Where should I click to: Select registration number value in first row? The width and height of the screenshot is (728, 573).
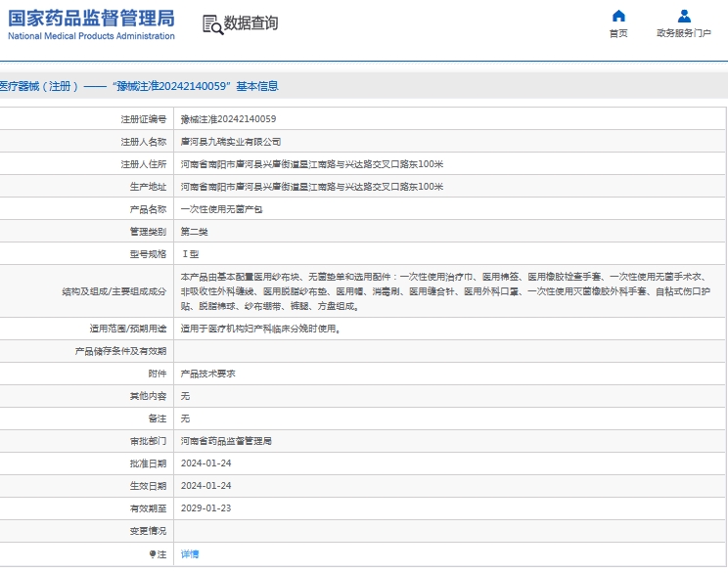228,119
